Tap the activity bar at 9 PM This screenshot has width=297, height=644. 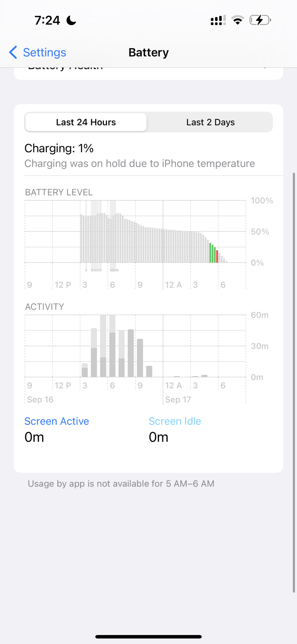coord(140,357)
